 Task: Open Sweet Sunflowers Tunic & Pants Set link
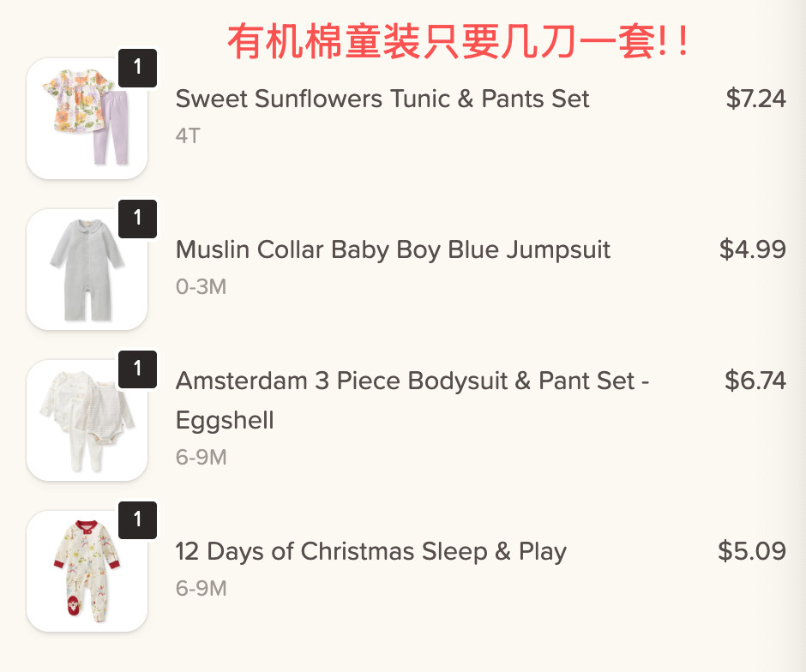click(382, 99)
